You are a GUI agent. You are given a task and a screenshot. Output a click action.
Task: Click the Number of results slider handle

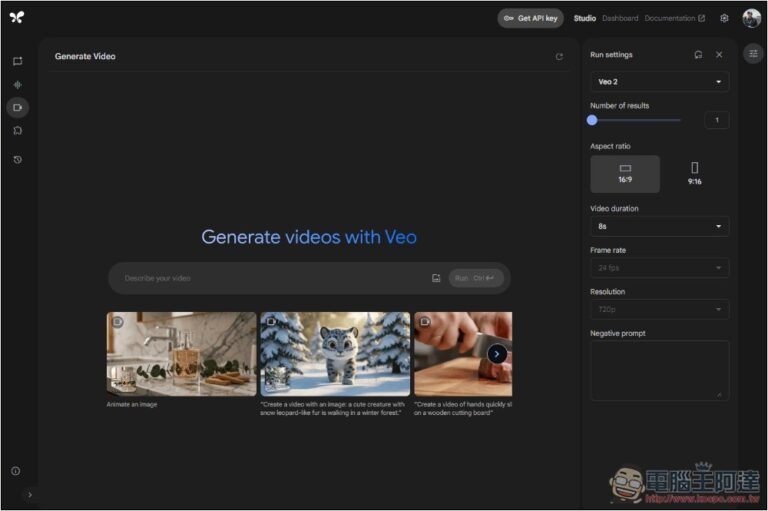coord(592,120)
